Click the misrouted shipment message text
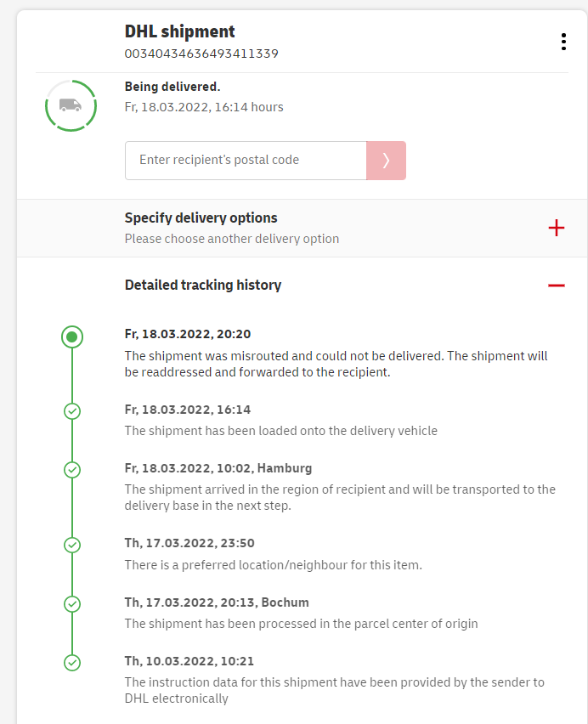588x724 pixels. 336,364
